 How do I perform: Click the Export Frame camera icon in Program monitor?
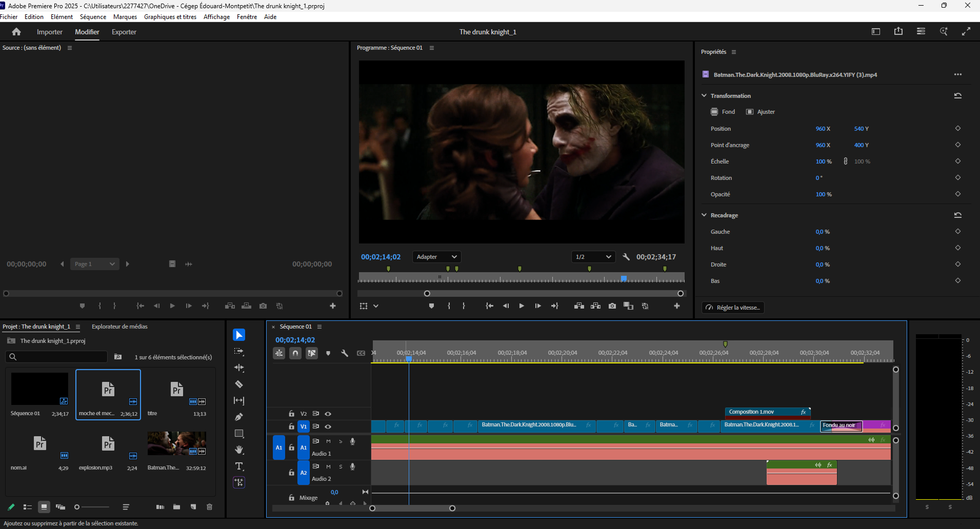click(612, 306)
